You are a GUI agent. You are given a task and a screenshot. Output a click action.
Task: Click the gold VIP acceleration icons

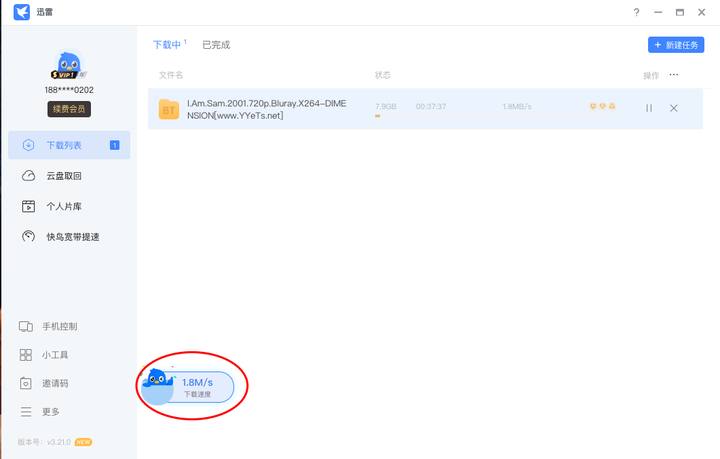(x=602, y=106)
